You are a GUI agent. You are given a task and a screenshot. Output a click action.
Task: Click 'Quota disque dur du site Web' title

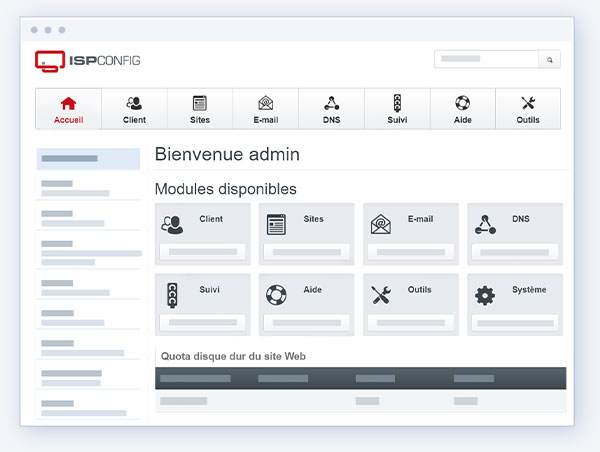point(233,356)
